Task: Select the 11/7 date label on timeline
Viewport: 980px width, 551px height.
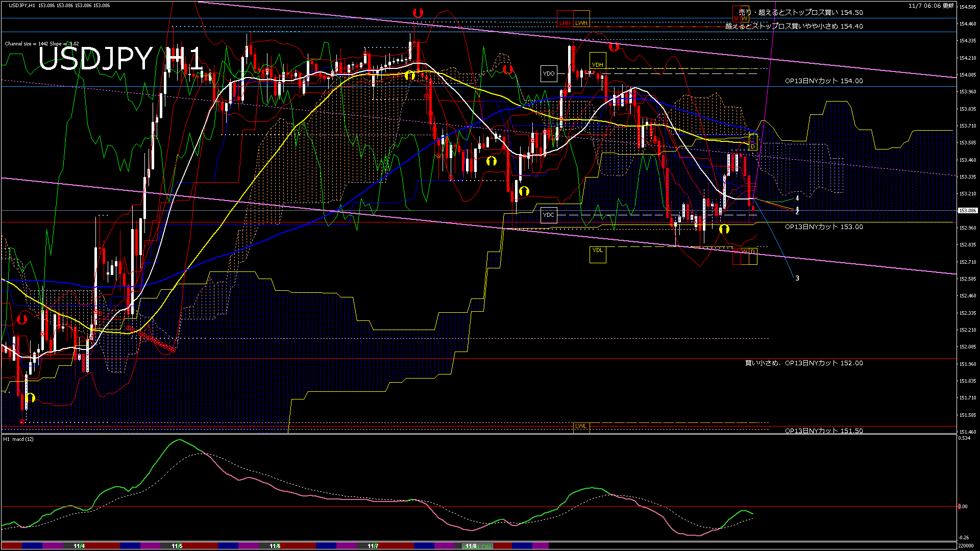Action: pyautogui.click(x=373, y=546)
